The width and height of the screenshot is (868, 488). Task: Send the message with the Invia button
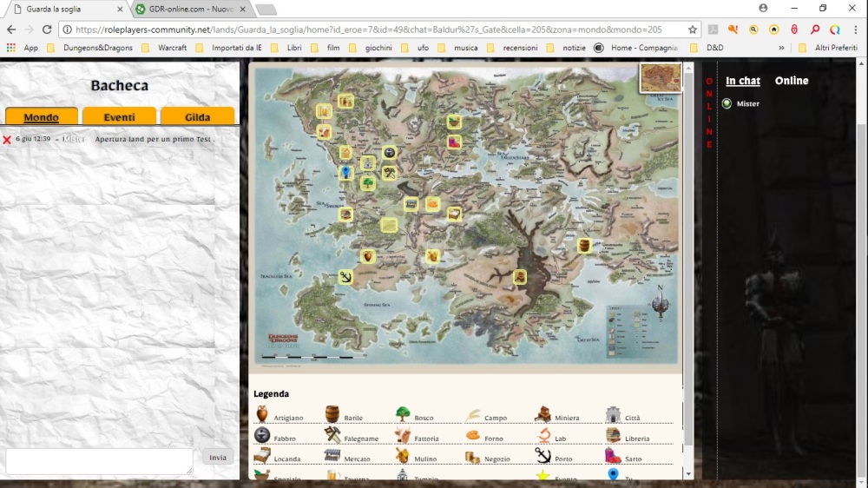click(218, 458)
